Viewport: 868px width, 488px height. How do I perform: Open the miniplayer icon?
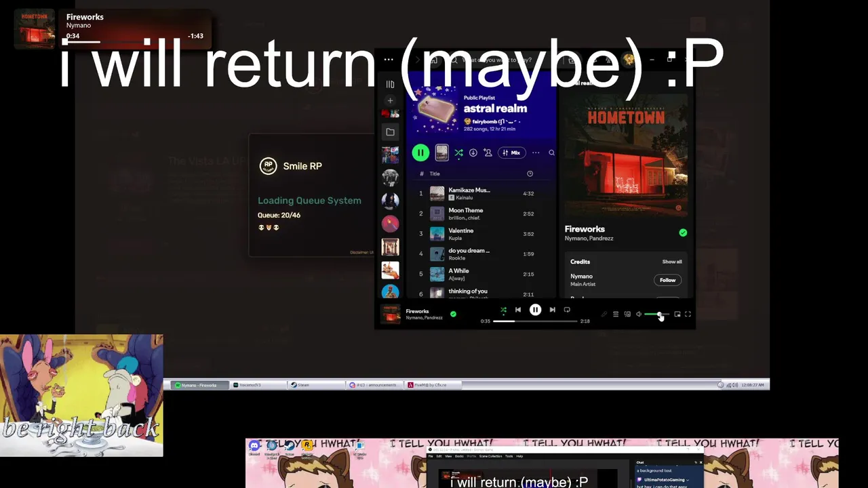[x=677, y=314]
